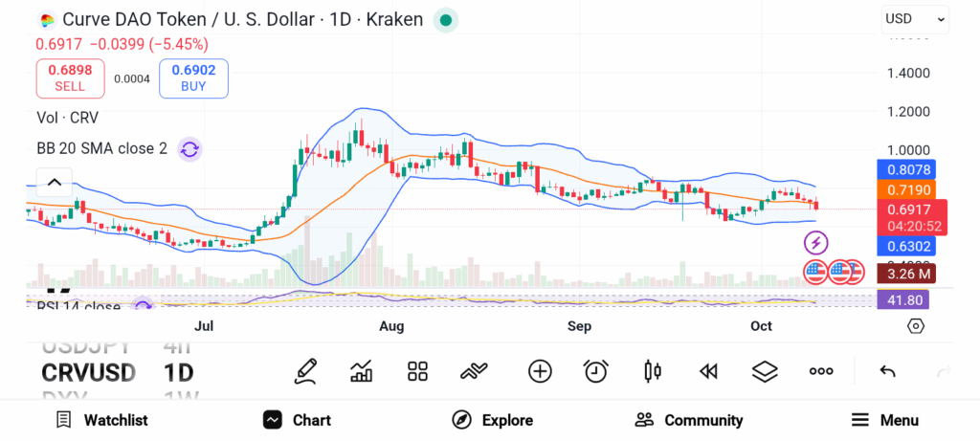This screenshot has width=980, height=441.
Task: Collapse the indicator legend with chevron
Action: 54,182
